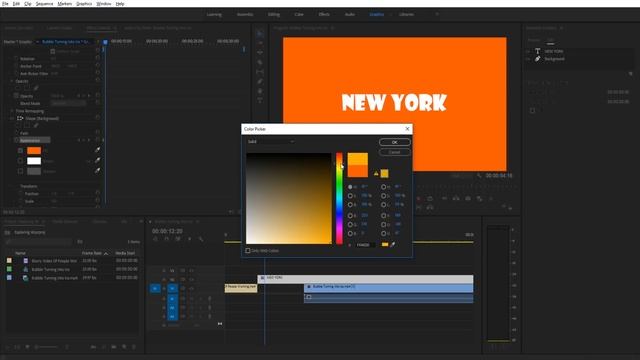The width and height of the screenshot is (640, 360).
Task: Select the B blue radio button in RGB
Action: pyautogui.click(x=350, y=233)
